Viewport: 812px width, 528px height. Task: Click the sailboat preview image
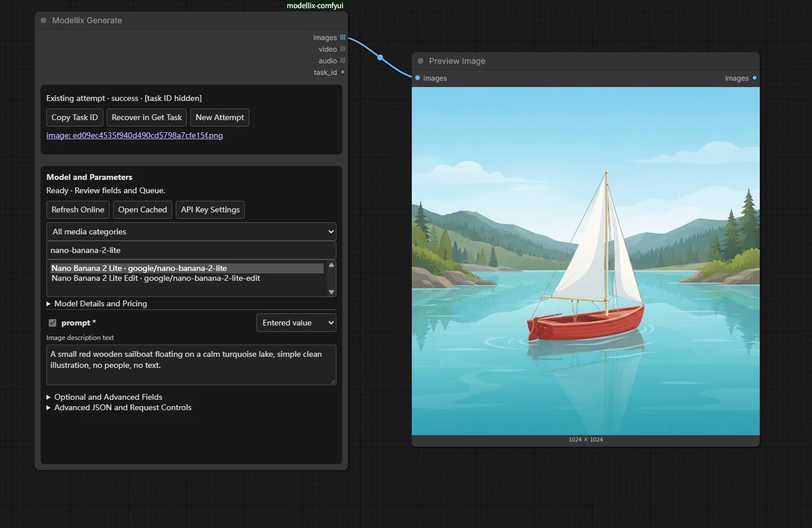tap(586, 261)
